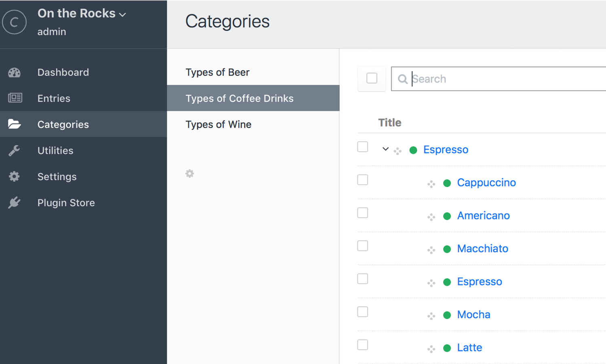606x364 pixels.
Task: Open the Latte category link
Action: pyautogui.click(x=469, y=347)
